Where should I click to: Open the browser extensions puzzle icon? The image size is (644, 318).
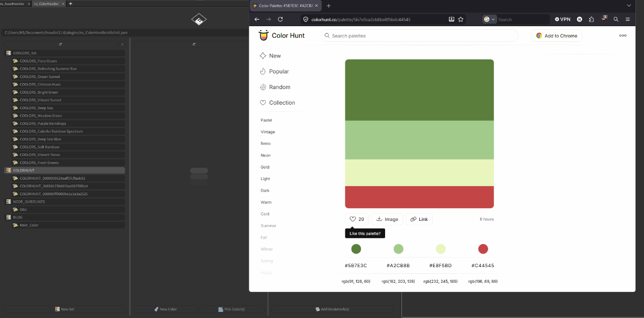pyautogui.click(x=591, y=19)
